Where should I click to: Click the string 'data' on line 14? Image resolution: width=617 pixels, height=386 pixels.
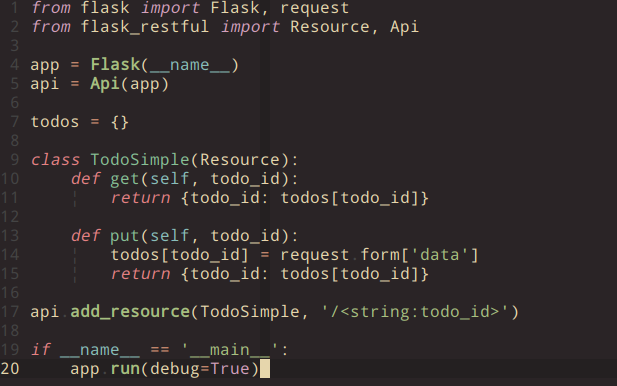click(x=440, y=255)
